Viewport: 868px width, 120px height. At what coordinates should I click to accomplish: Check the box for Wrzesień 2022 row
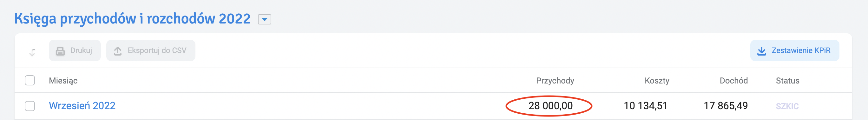(30, 106)
